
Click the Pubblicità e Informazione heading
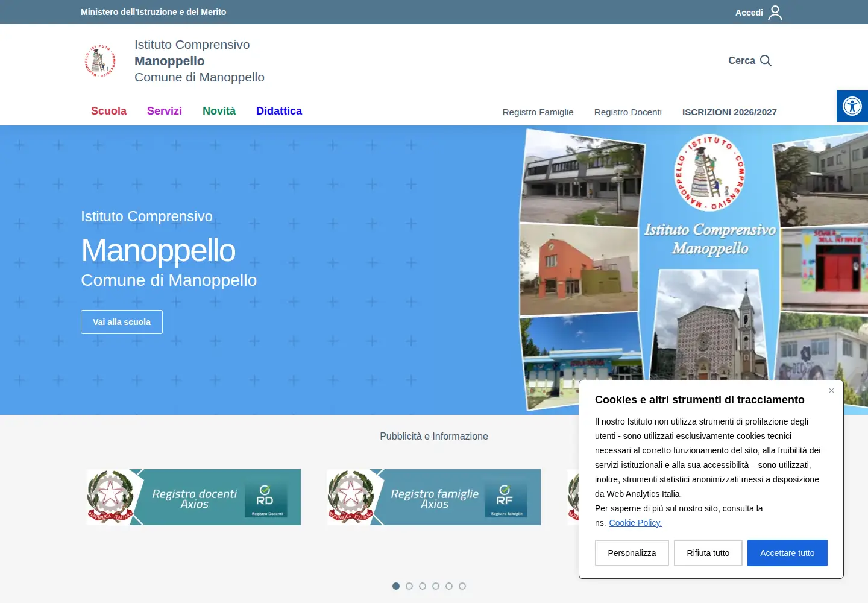tap(434, 436)
